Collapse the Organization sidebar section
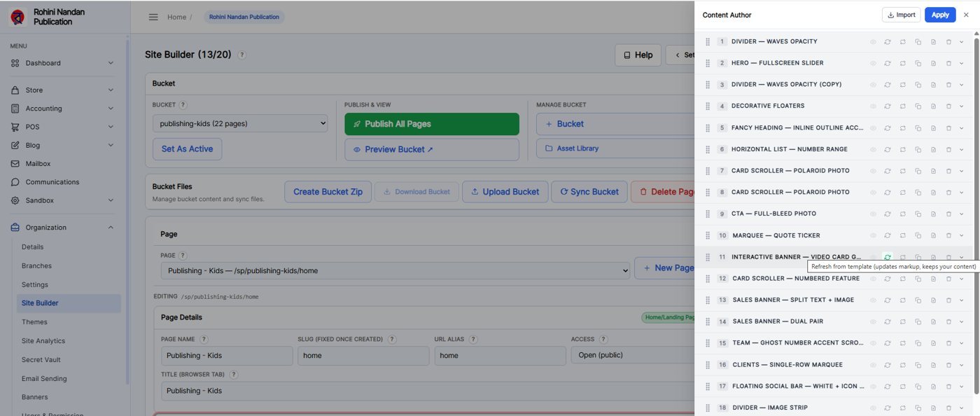Viewport: 980px width, 416px height. (x=111, y=228)
